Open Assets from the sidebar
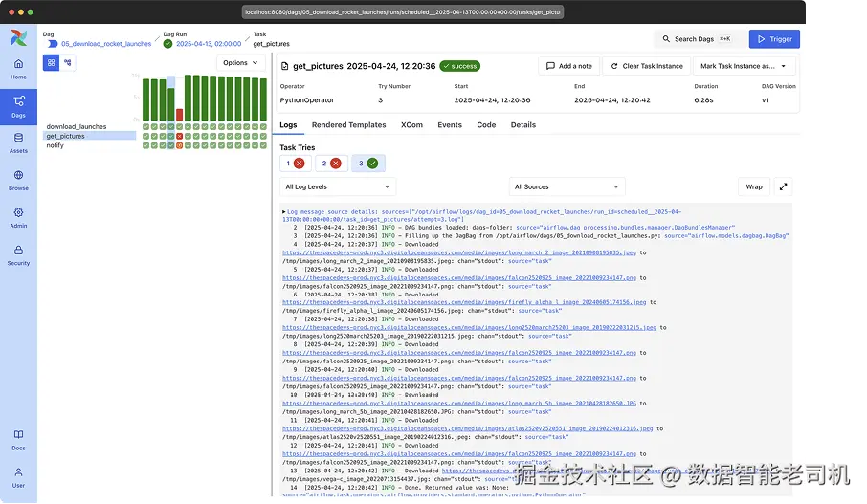Screen dimensions: 867x504 pos(18,143)
